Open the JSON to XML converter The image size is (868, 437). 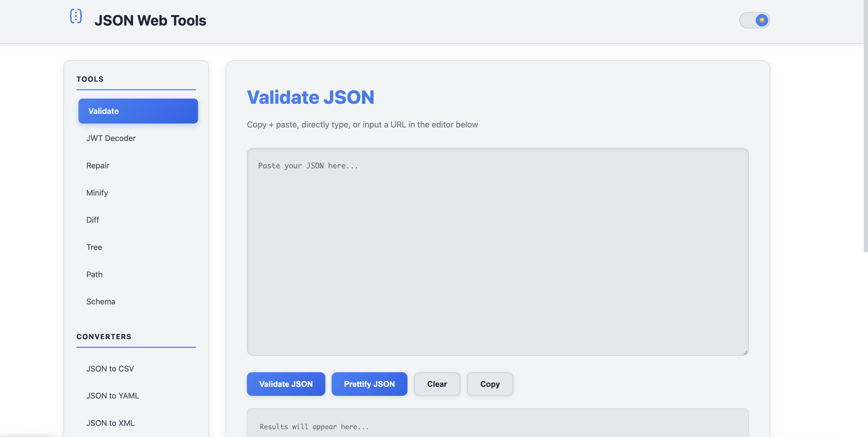pos(110,423)
